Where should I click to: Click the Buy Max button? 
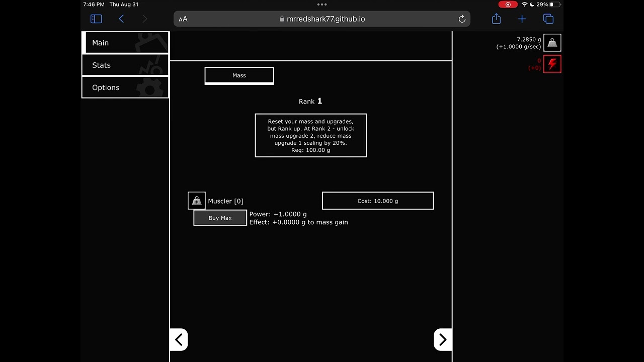(220, 218)
